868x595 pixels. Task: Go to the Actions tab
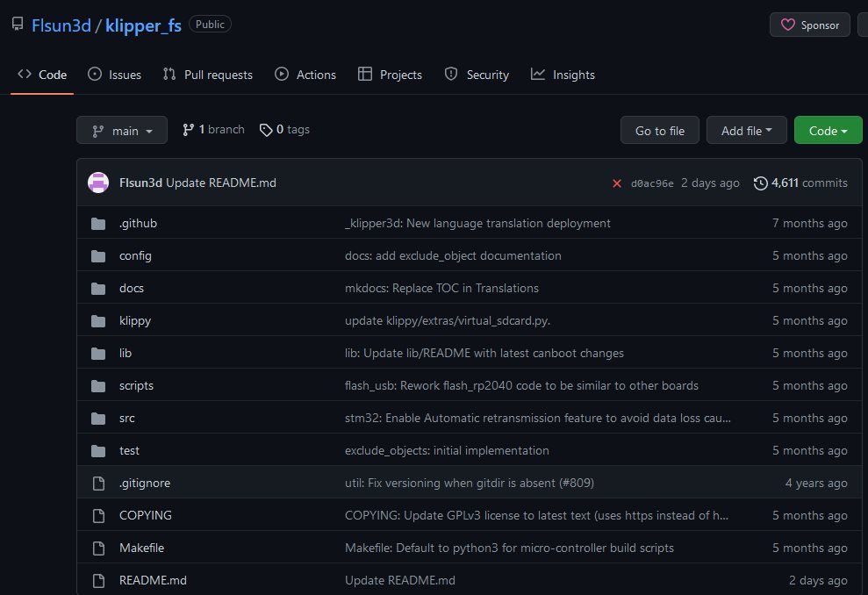[x=305, y=75]
